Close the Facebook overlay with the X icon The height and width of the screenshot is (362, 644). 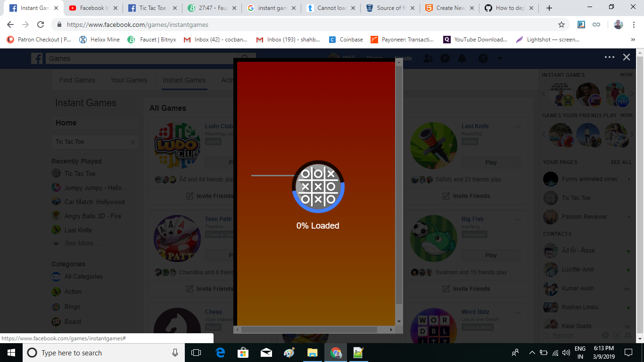(x=626, y=57)
